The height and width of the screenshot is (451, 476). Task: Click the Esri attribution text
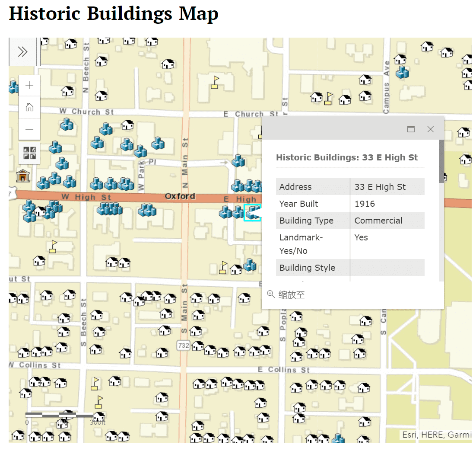click(x=436, y=435)
